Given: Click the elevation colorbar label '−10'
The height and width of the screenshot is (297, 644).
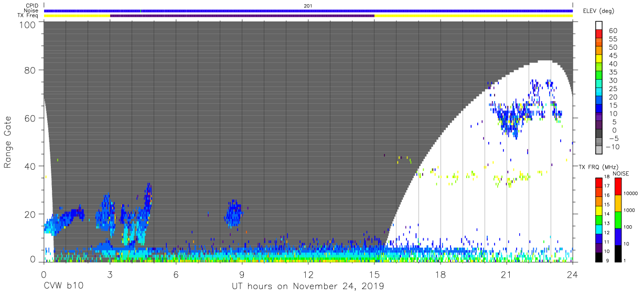Looking at the screenshot, I should tap(613, 147).
